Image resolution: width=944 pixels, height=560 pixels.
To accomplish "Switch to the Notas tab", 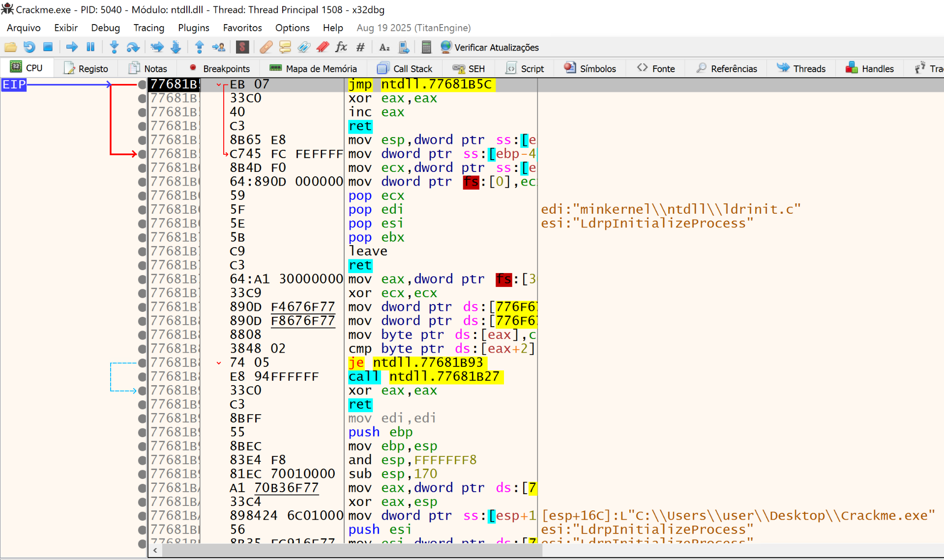I will [147, 68].
